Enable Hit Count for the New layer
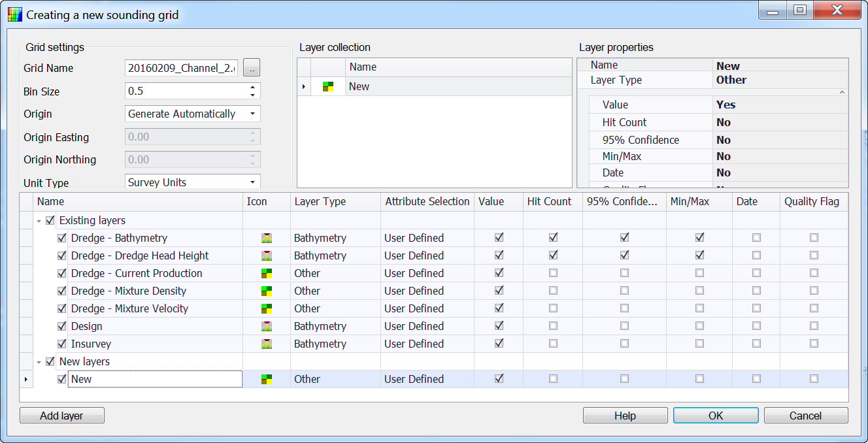This screenshot has height=443, width=868. tap(553, 379)
